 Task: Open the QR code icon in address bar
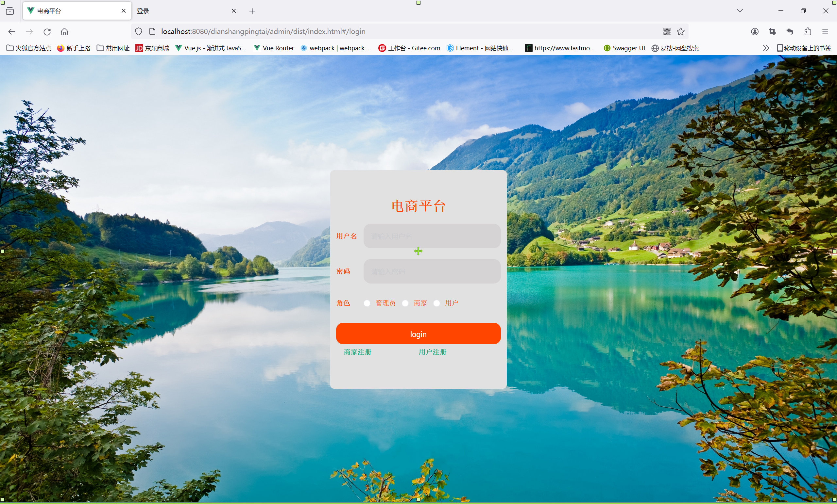click(x=667, y=32)
